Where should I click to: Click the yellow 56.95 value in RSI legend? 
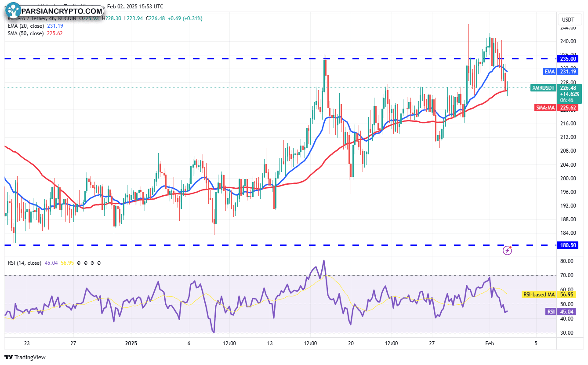click(x=67, y=263)
